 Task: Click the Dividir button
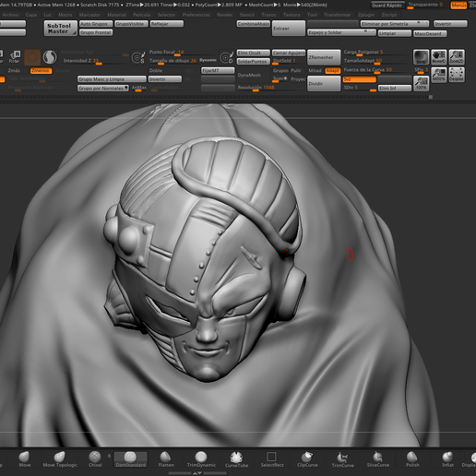324,83
